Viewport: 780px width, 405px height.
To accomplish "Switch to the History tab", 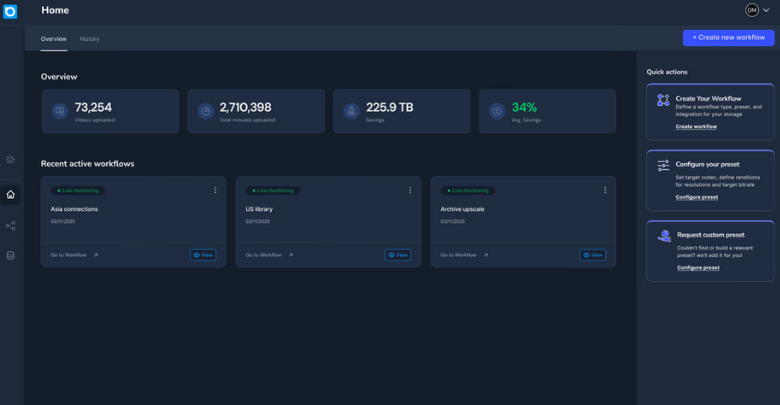I will coord(89,39).
